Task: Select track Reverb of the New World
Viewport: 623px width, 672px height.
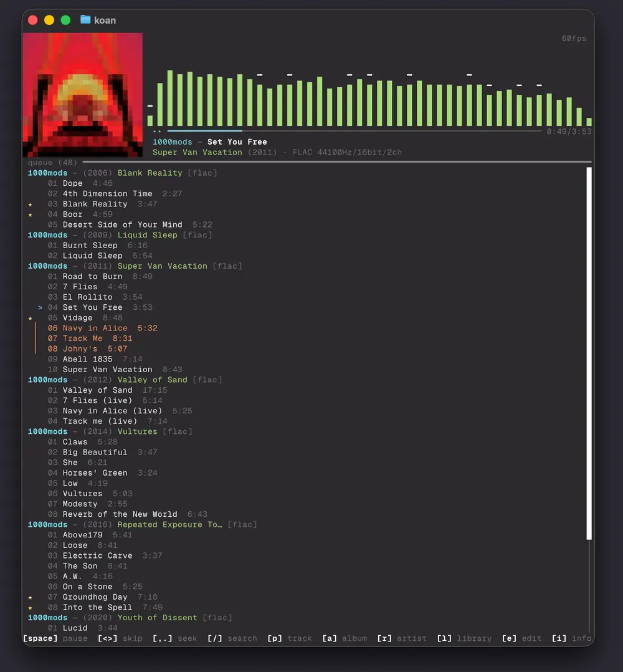Action: coord(127,514)
